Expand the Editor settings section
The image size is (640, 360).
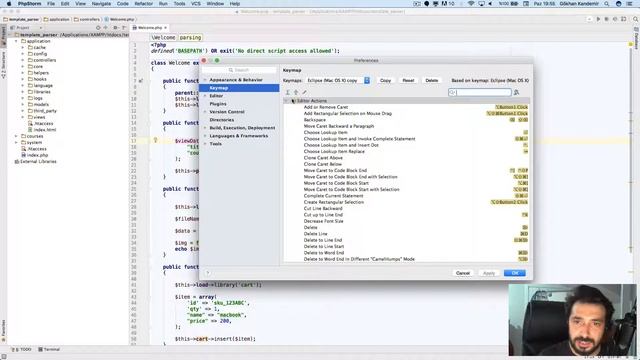coord(205,96)
